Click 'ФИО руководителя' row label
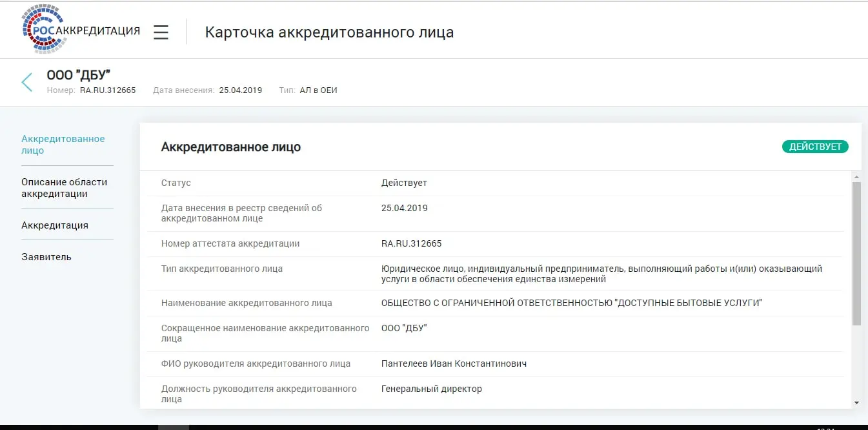This screenshot has width=868, height=430. point(256,363)
